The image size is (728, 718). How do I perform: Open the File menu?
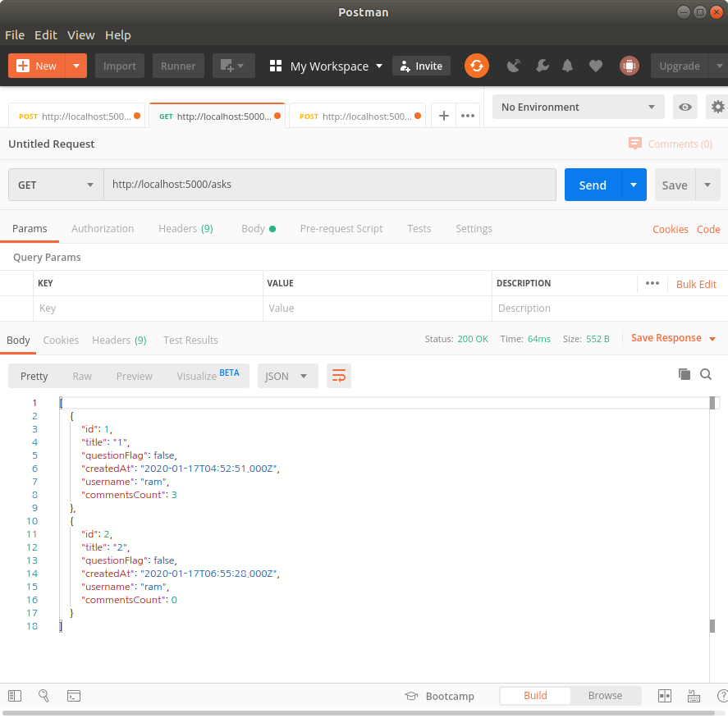tap(15, 35)
